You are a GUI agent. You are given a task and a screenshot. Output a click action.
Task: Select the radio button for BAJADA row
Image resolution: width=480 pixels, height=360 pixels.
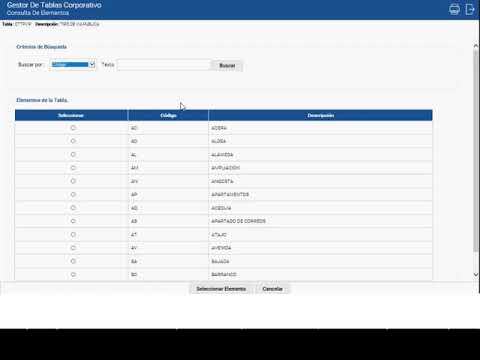(73, 261)
